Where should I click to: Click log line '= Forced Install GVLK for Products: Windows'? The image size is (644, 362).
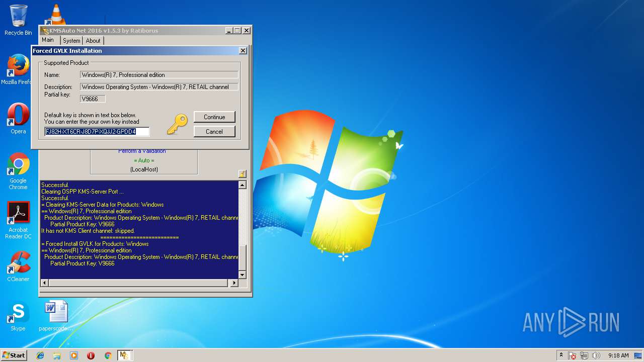click(95, 244)
